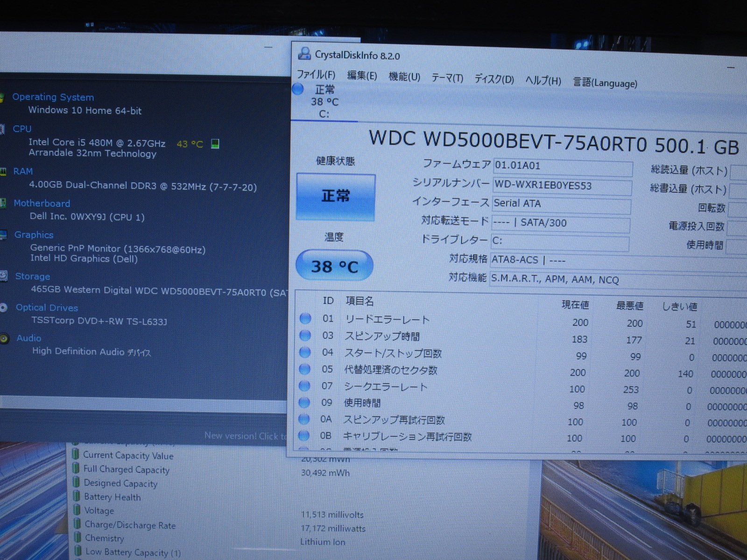Click the CrystalDiskInfo app icon in title bar
The height and width of the screenshot is (560, 747).
click(304, 54)
